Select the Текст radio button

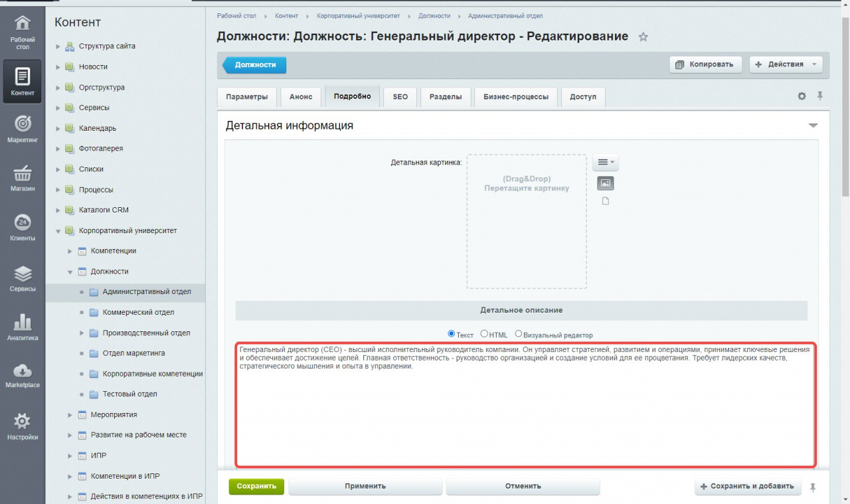coord(452,334)
